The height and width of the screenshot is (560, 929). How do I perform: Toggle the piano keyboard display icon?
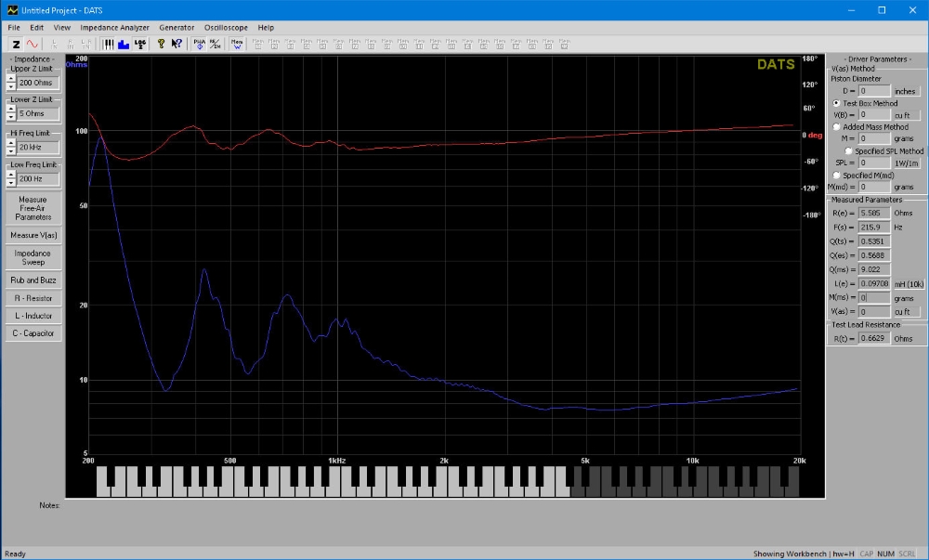point(108,44)
